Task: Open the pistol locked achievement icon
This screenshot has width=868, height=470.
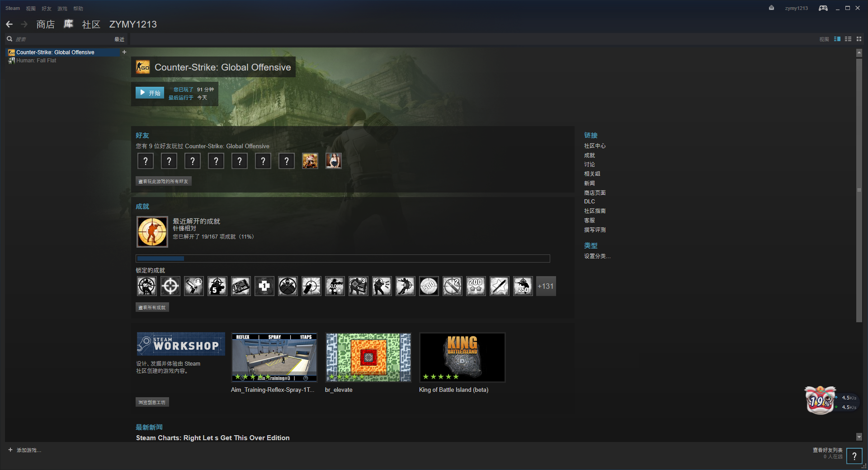Action: pyautogui.click(x=193, y=286)
